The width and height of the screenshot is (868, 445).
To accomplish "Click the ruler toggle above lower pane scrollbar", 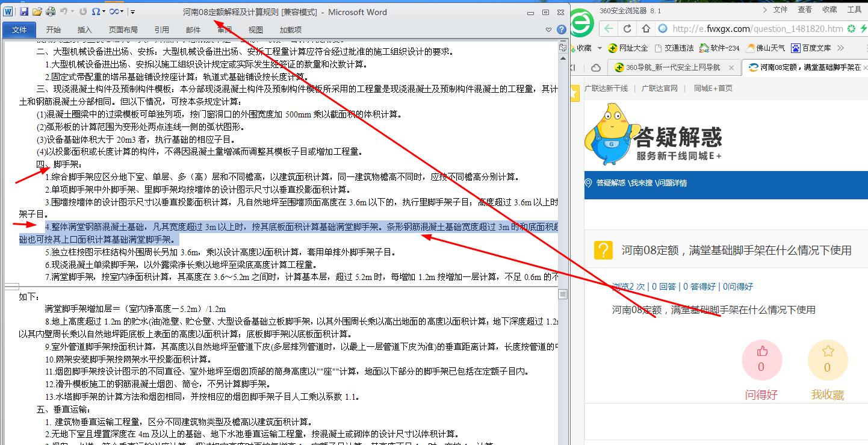I will tap(563, 294).
